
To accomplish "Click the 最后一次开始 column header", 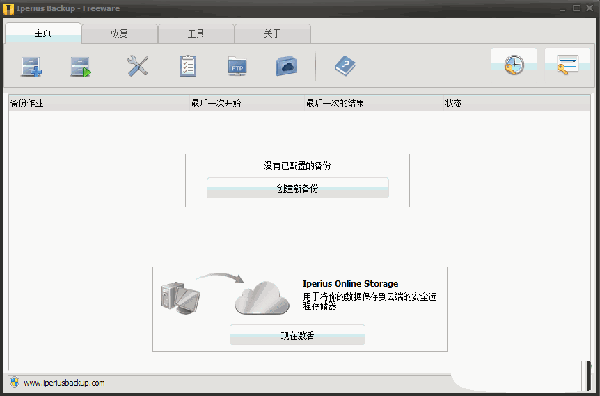I will pyautogui.click(x=247, y=103).
